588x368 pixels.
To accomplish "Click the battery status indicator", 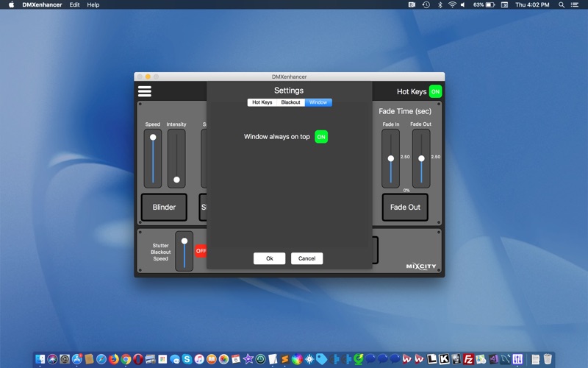I will (484, 4).
